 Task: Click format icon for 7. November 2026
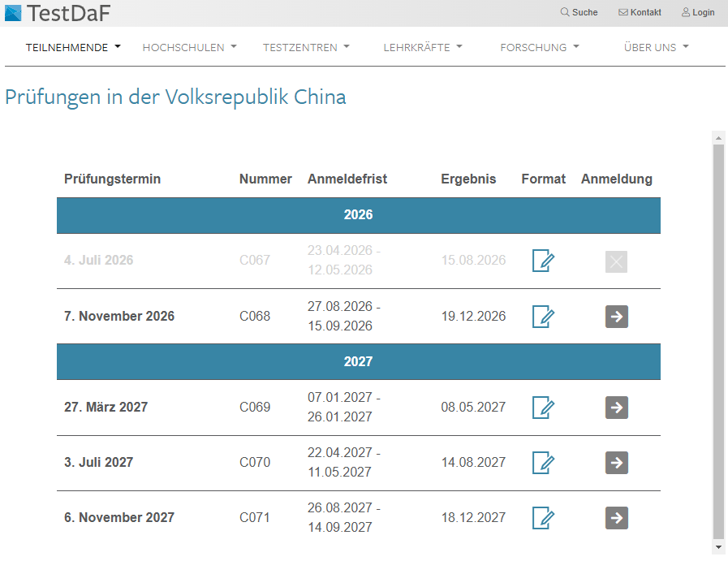(x=543, y=317)
